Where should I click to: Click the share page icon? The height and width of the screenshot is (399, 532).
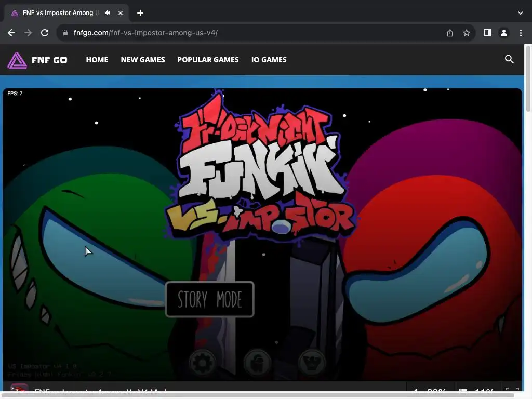[449, 33]
